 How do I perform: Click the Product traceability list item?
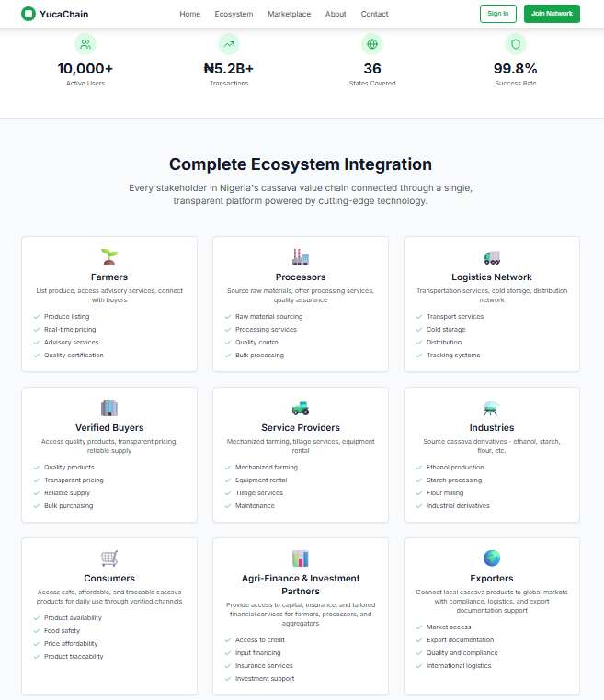point(74,657)
